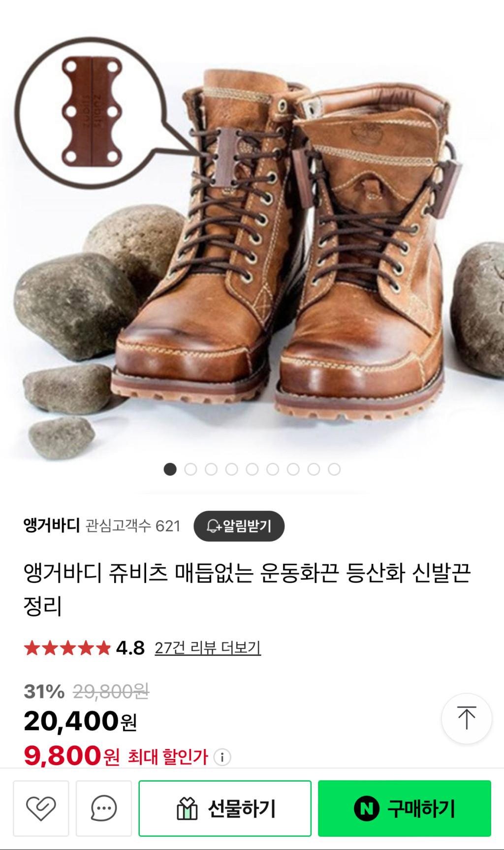Select the first filled pagination dot
504x850 pixels.
click(x=170, y=469)
